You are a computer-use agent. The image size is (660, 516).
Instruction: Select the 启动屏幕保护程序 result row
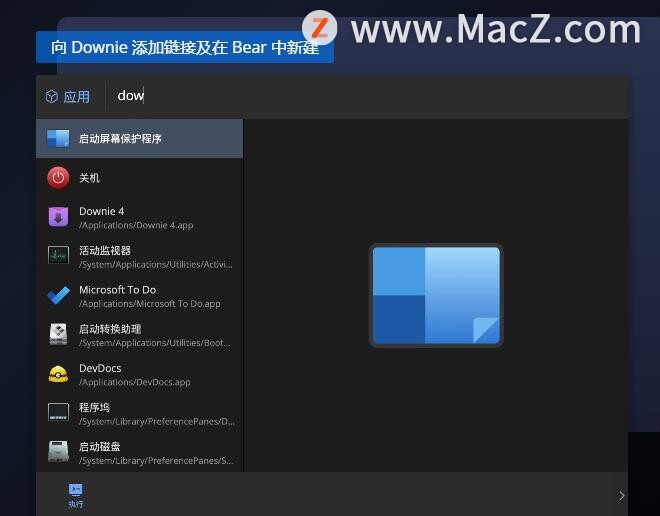coord(139,138)
